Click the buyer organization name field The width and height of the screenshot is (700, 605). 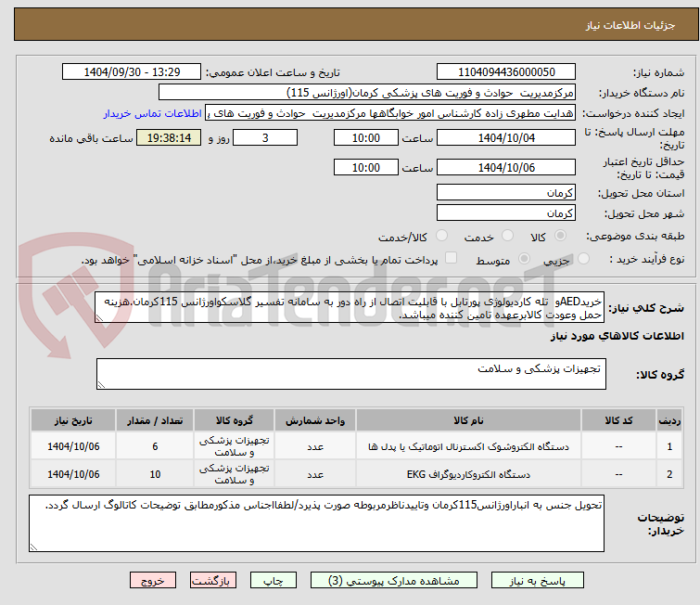(367, 93)
